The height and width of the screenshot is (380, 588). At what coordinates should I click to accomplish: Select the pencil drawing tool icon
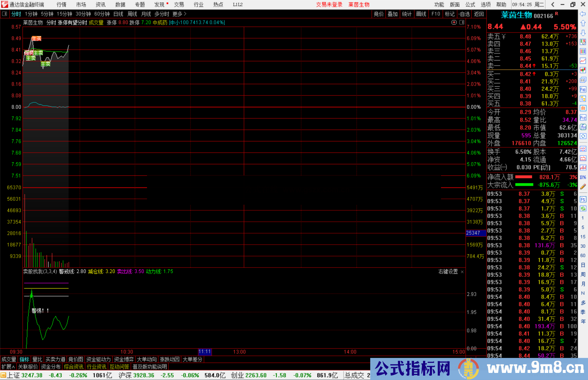click(x=583, y=187)
